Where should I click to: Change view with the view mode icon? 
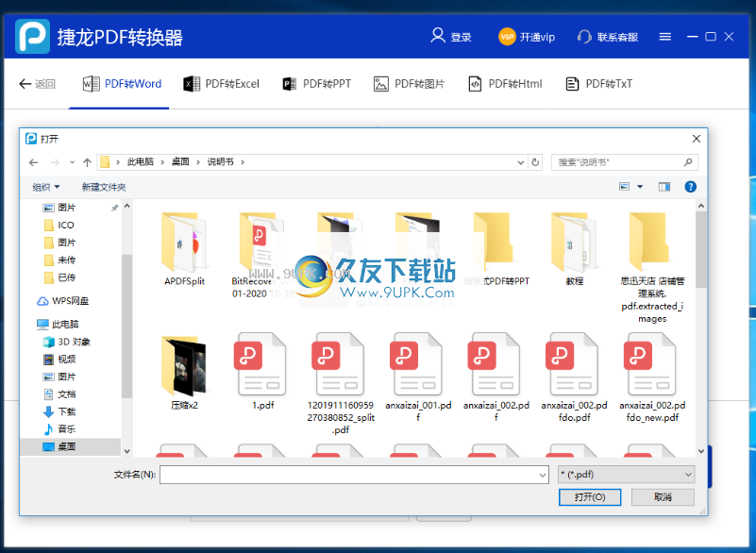click(x=625, y=187)
